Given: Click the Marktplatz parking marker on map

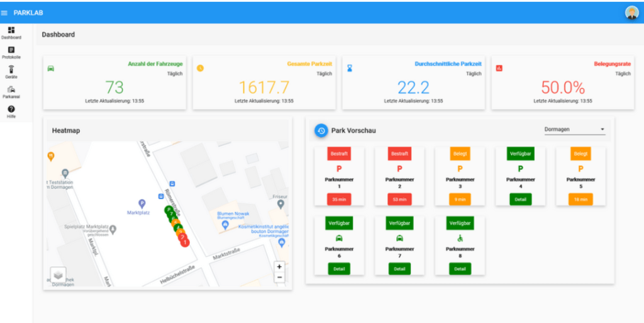Looking at the screenshot, I should [142, 203].
